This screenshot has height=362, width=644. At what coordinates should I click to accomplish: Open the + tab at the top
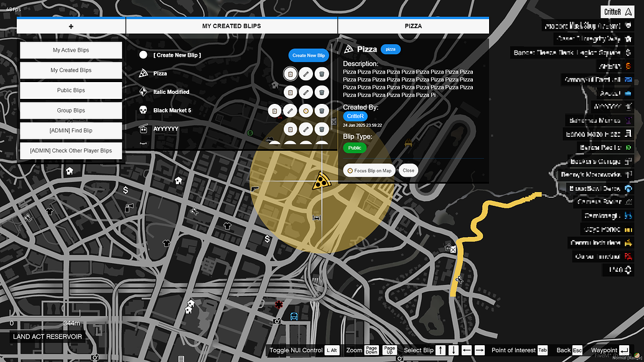[71, 26]
